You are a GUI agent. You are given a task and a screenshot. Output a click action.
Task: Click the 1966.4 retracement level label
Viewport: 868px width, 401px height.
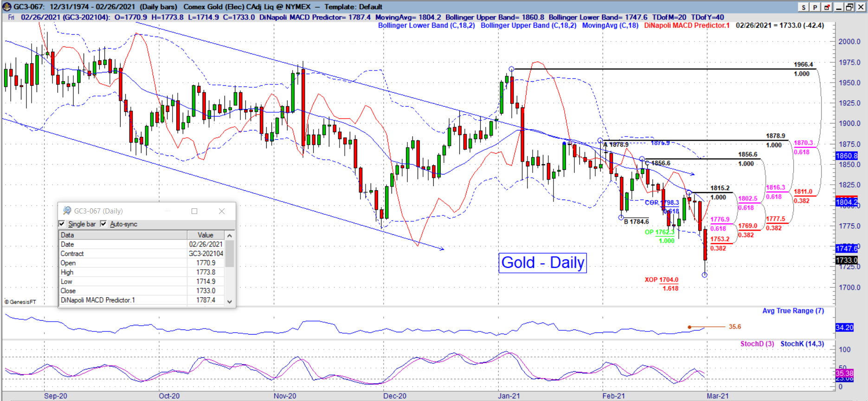[803, 65]
